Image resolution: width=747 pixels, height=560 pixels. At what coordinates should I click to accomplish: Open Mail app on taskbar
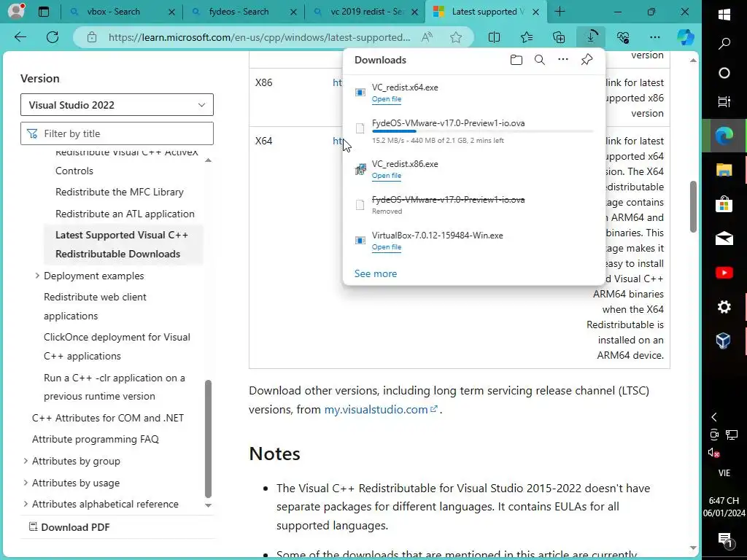(x=724, y=238)
